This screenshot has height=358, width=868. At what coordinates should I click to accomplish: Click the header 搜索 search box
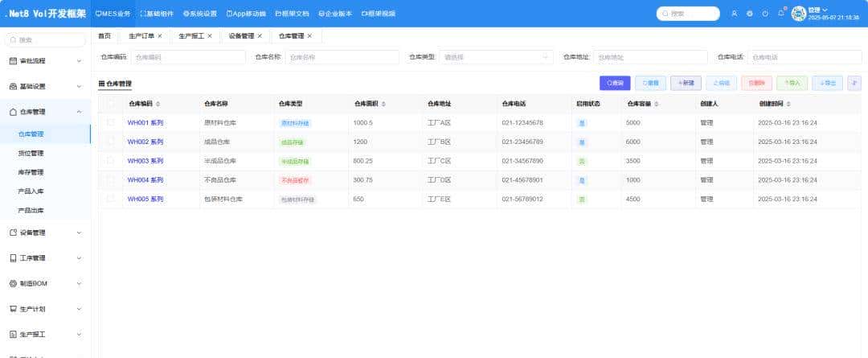pos(688,14)
